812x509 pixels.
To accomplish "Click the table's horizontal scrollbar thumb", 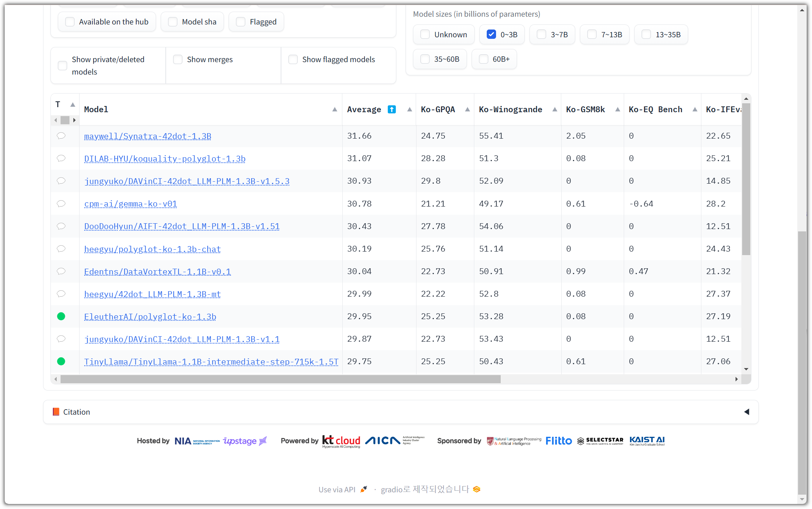I will click(x=280, y=379).
